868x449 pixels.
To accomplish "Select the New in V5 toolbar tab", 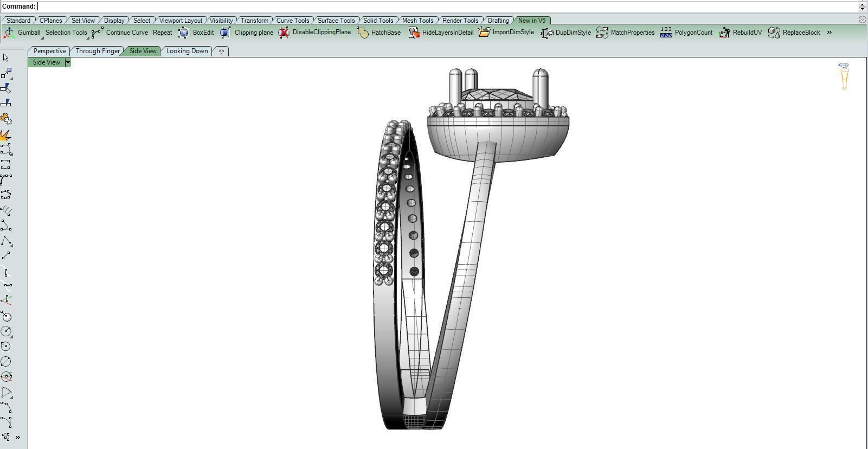I will pyautogui.click(x=532, y=21).
